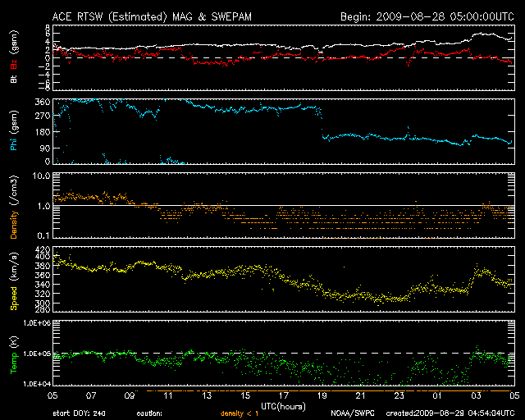Click the "180" tick on the Phi axis
Screen dimensions: 525x420
coord(43,132)
